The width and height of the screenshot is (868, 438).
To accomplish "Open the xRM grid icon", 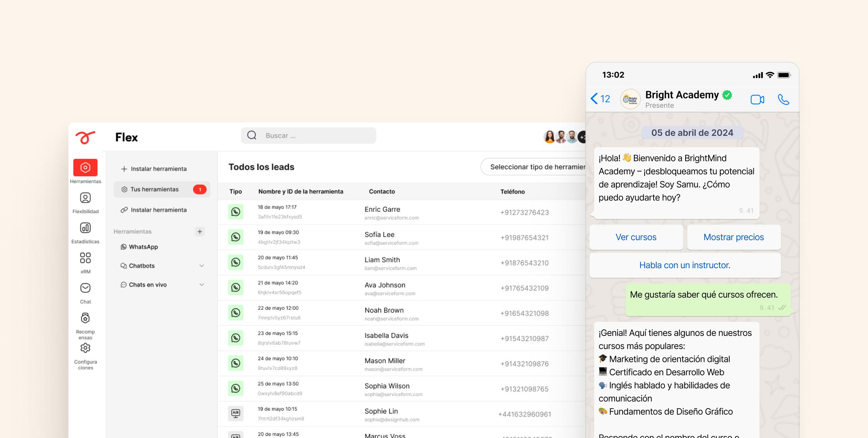I will coord(85,258).
